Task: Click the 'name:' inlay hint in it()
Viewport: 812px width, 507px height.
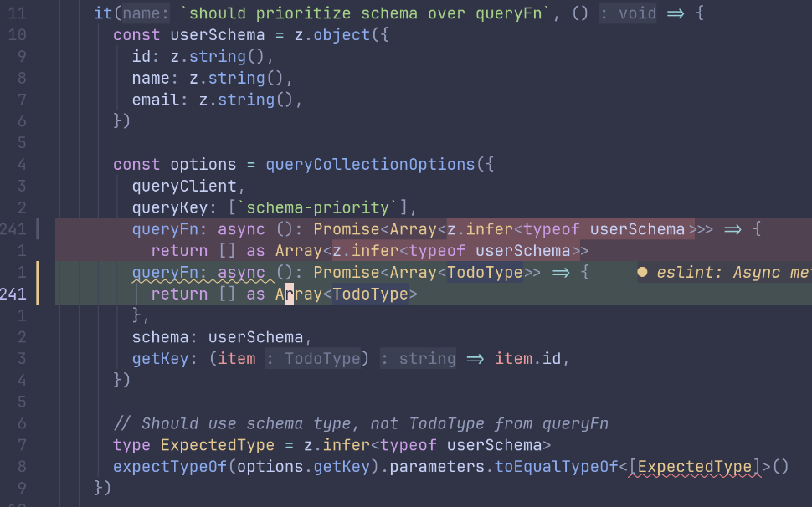Action: coord(149,13)
